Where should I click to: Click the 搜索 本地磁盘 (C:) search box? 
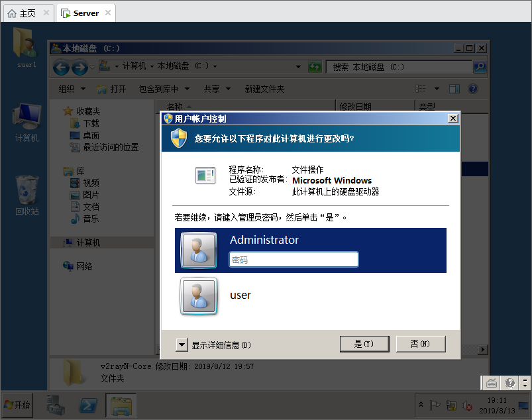point(399,67)
